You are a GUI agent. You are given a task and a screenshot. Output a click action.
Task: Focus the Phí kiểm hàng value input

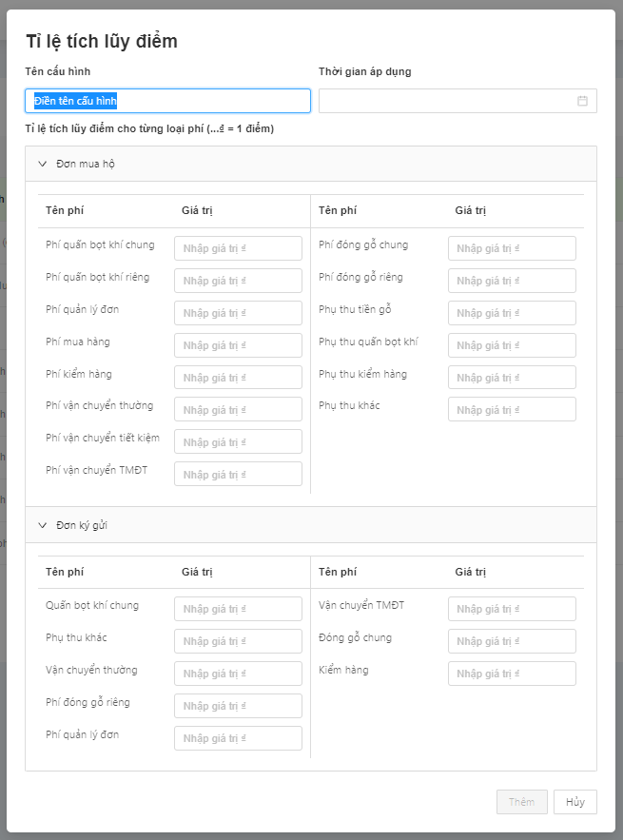coord(238,378)
